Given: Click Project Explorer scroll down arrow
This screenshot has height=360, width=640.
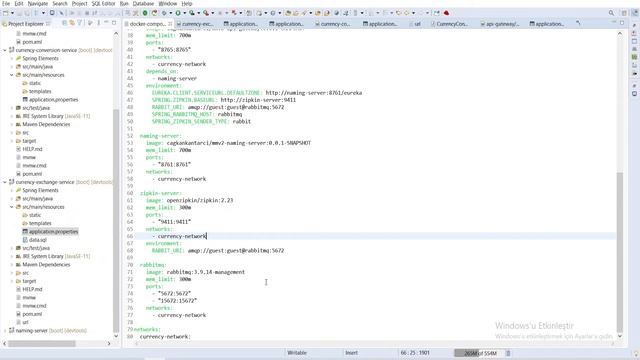Looking at the screenshot, I should coord(116,336).
